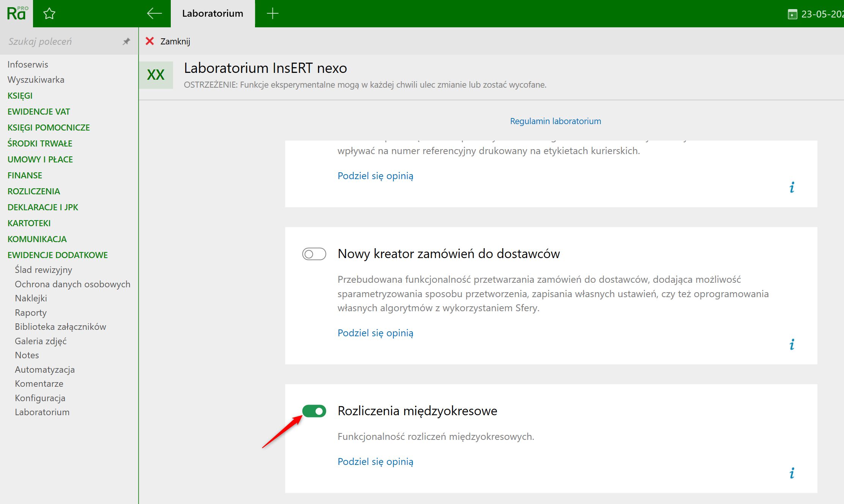Click the Ra PRO application logo

pos(17,14)
